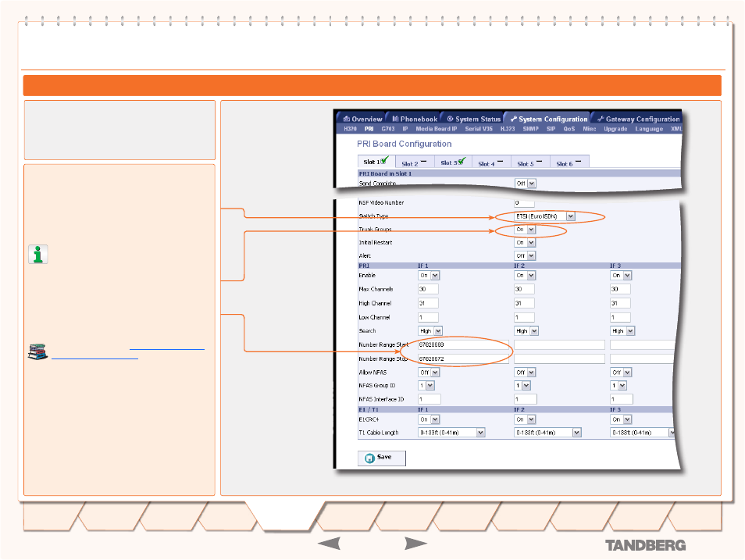Switch to the Slot 3 tab
Image resolution: width=745 pixels, height=560 pixels.
[x=453, y=162]
